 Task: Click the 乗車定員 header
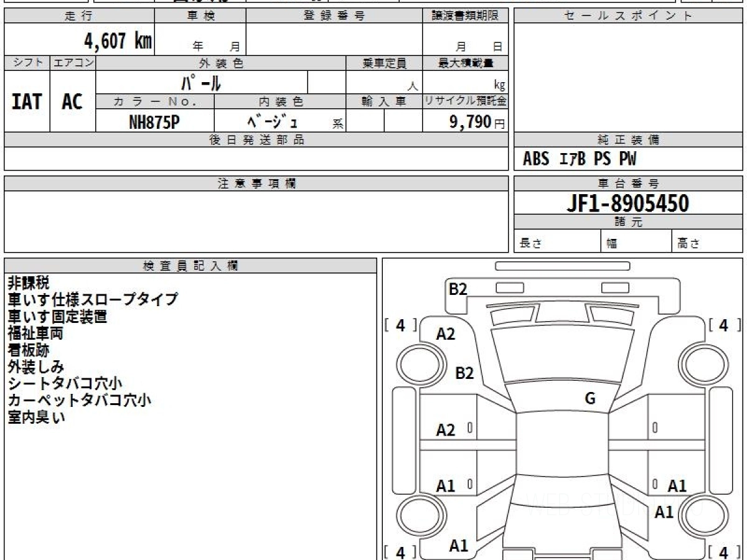[384, 63]
